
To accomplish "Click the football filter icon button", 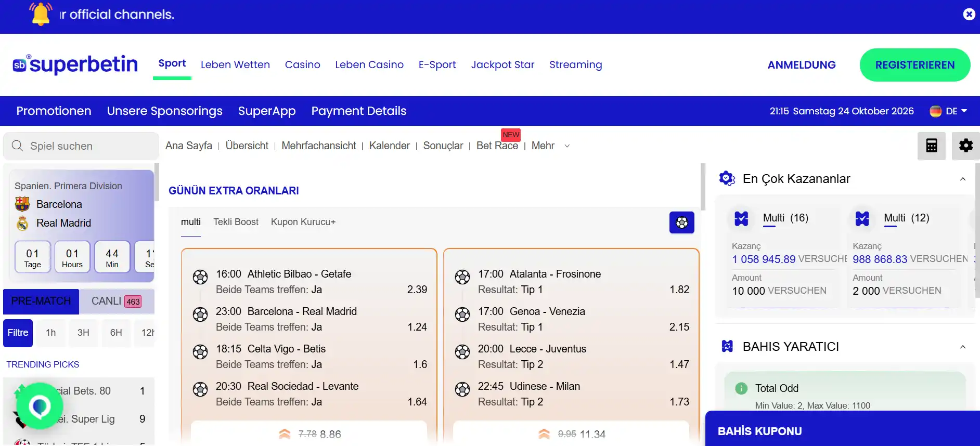I will pos(681,222).
